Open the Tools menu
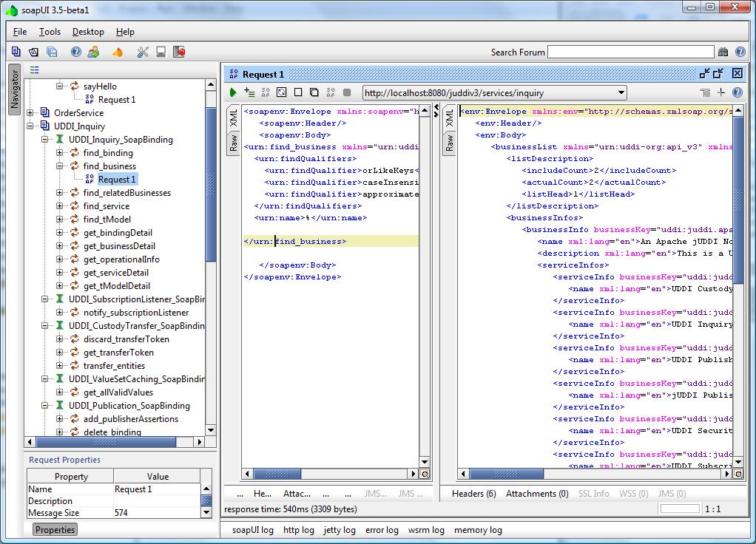 50,32
